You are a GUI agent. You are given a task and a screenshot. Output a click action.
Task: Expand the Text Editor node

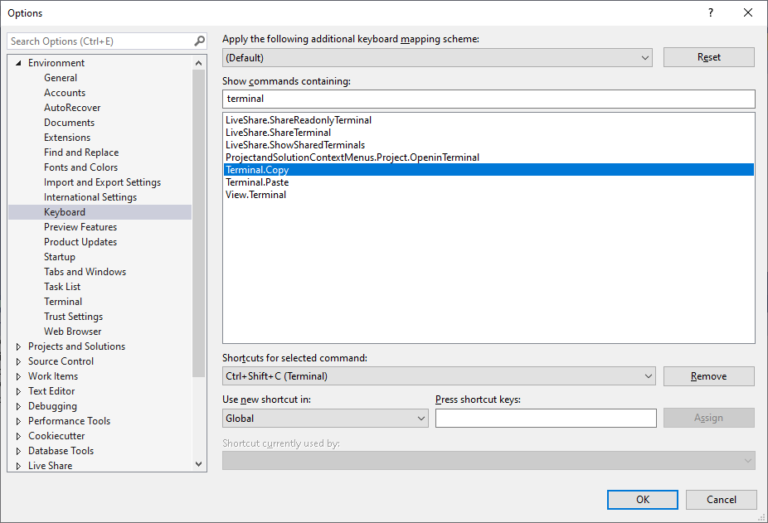tap(18, 392)
